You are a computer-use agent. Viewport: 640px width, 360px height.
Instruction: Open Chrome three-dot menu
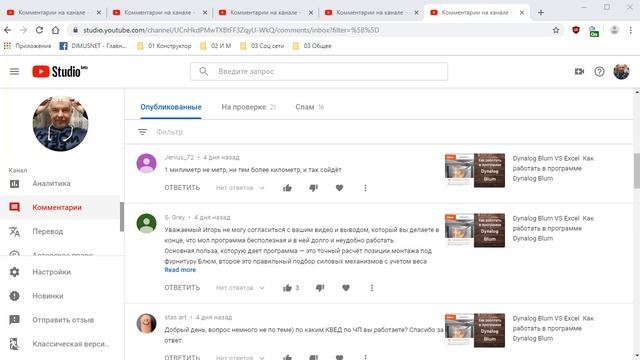click(631, 30)
